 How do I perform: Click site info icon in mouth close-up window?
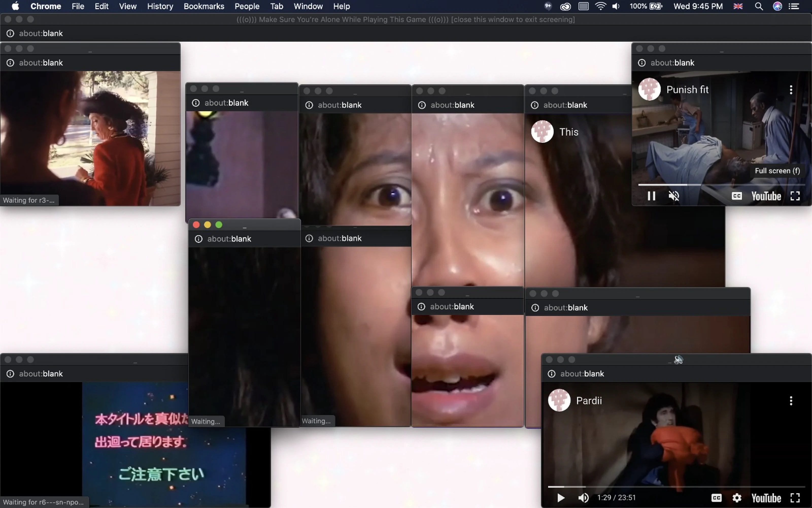pos(421,306)
